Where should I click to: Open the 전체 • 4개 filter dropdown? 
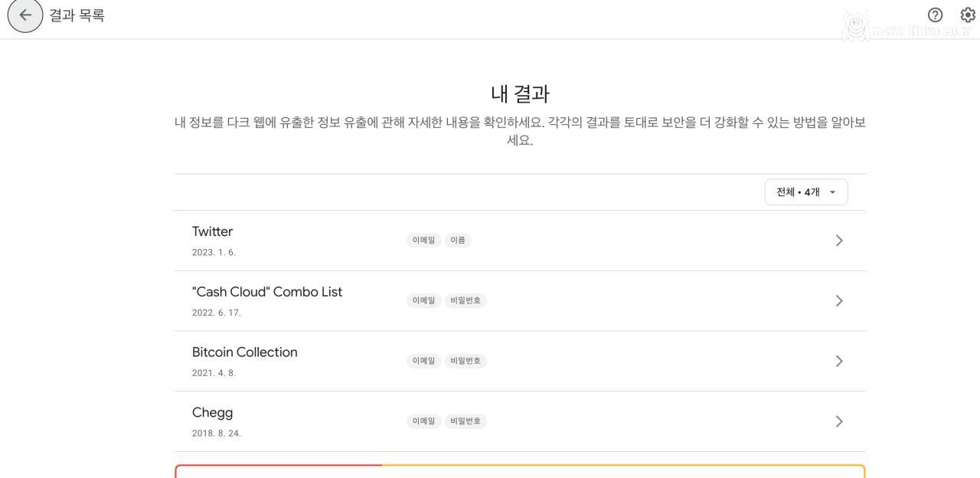[805, 192]
